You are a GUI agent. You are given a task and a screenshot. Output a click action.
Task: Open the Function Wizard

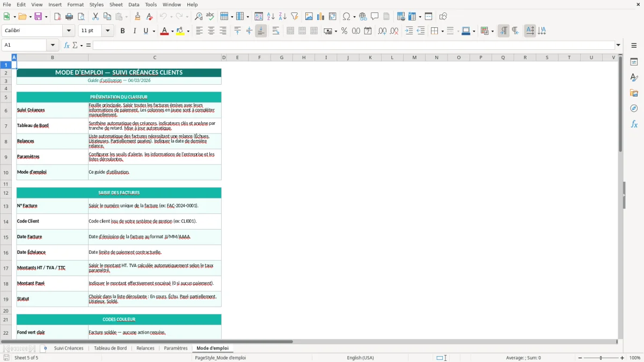pyautogui.click(x=67, y=45)
